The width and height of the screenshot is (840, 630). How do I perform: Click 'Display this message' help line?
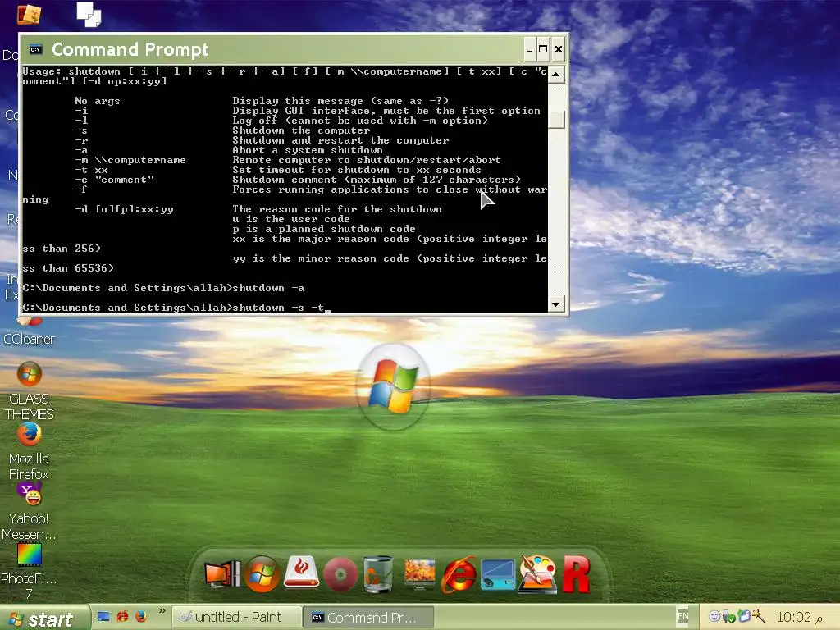click(x=340, y=101)
